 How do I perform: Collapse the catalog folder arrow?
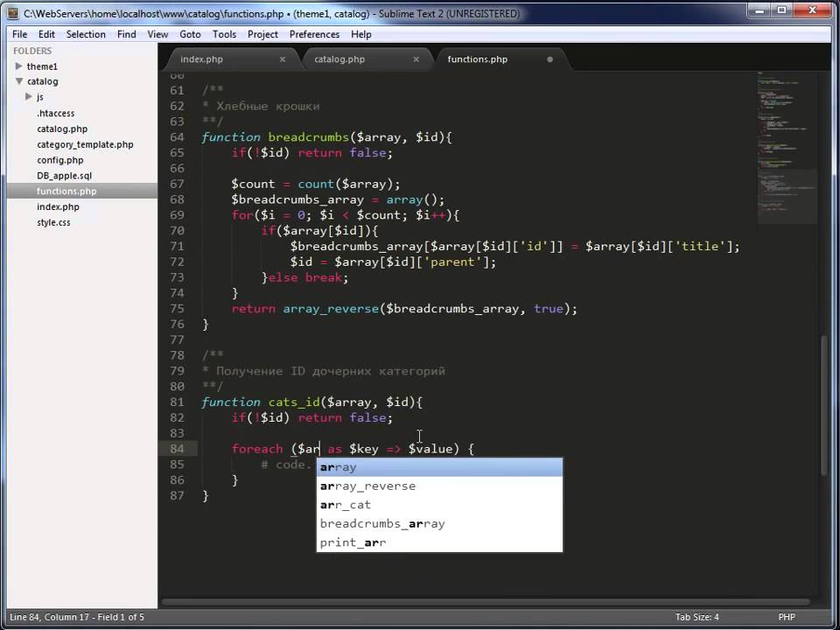click(19, 81)
